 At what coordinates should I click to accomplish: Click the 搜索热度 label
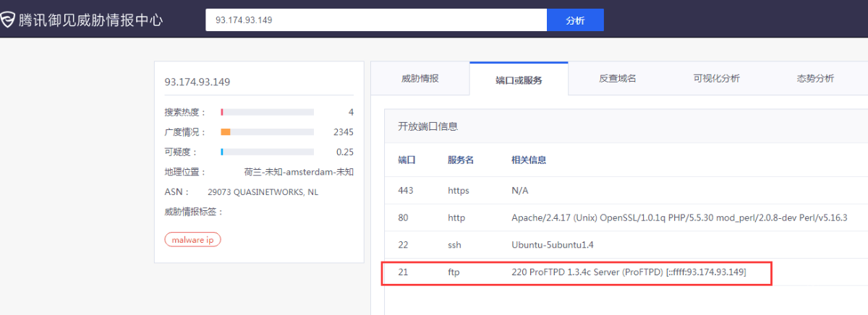(x=184, y=112)
